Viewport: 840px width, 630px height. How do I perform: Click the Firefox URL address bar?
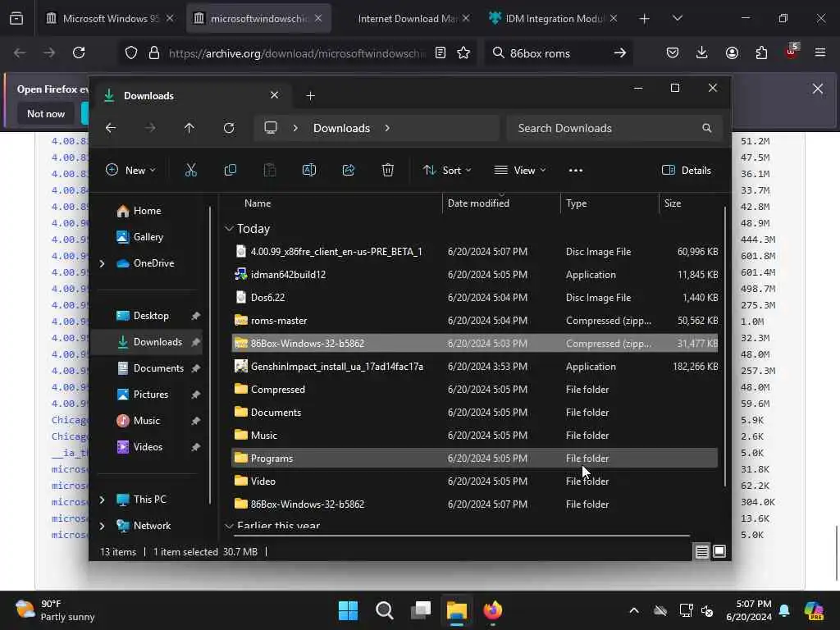(x=297, y=52)
